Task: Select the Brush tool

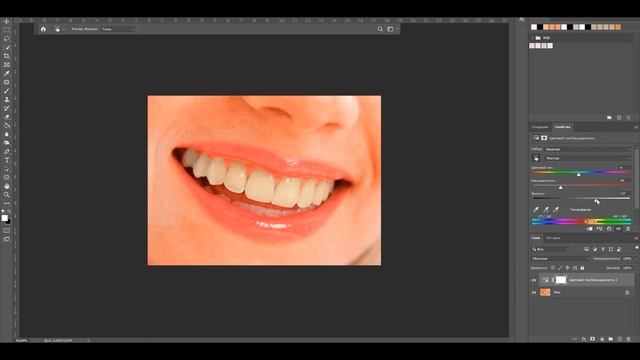Action: 7,91
